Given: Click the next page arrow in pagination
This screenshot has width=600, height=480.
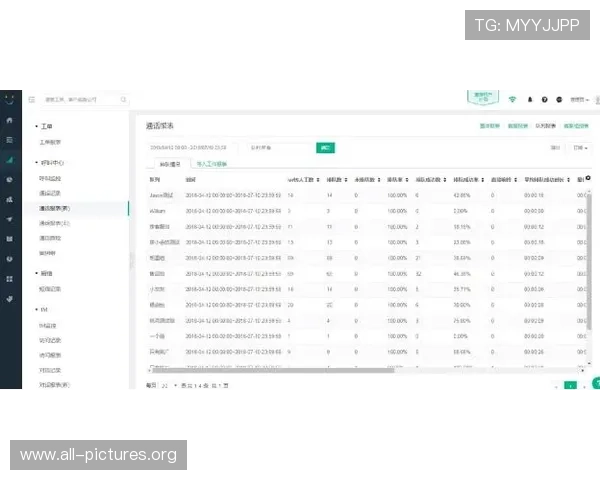Looking at the screenshot, I should 584,387.
